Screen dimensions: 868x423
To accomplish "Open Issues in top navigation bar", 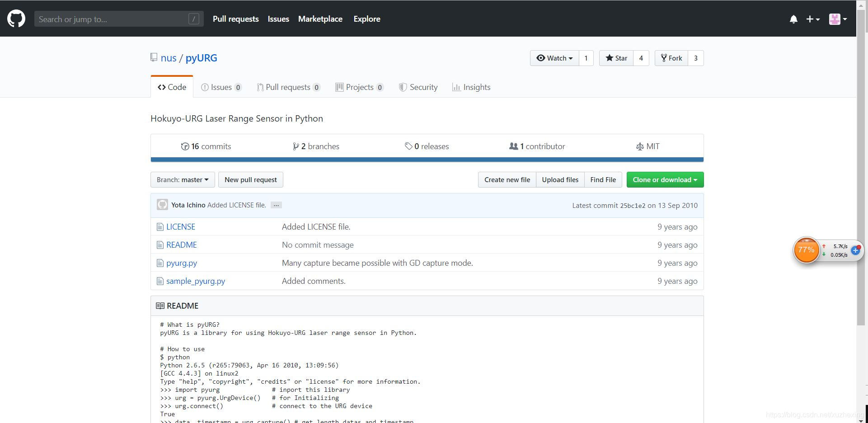I will (278, 19).
